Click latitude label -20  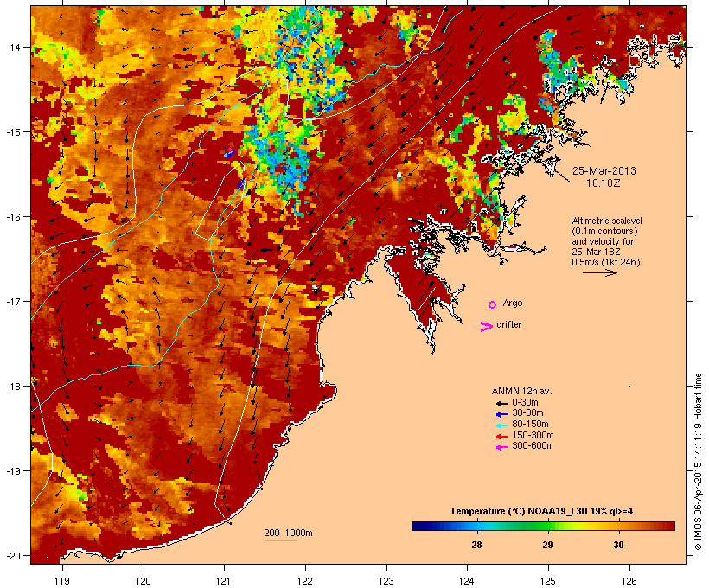[x=12, y=555]
